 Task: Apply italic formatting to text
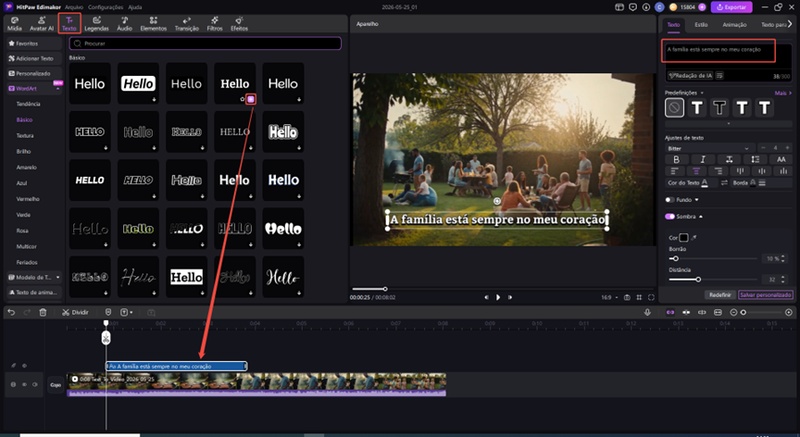[x=703, y=160]
